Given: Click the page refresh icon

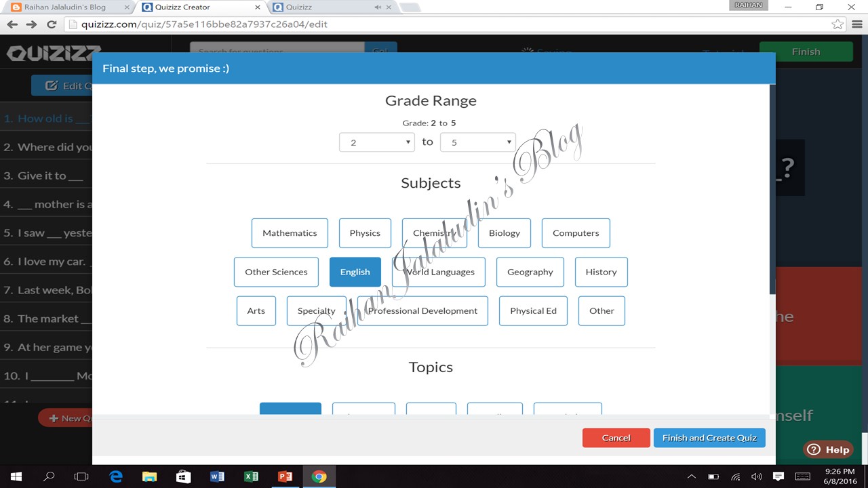Looking at the screenshot, I should point(52,23).
